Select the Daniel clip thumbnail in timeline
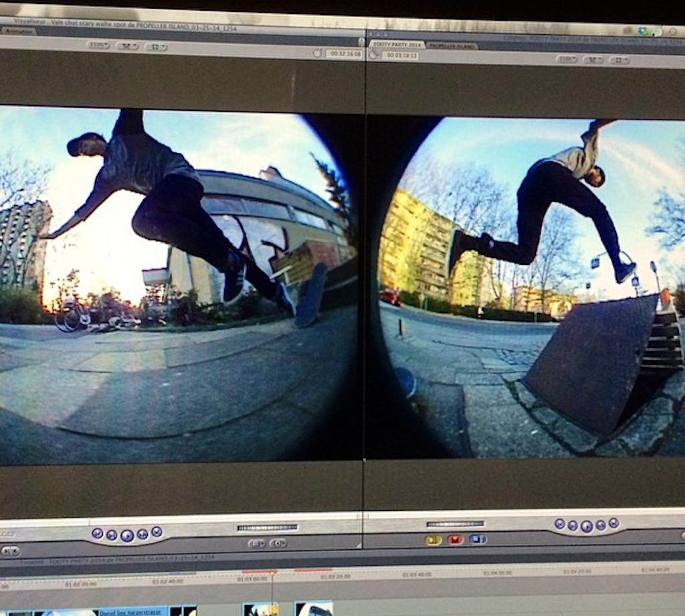This screenshot has width=685, height=616. tap(130, 610)
